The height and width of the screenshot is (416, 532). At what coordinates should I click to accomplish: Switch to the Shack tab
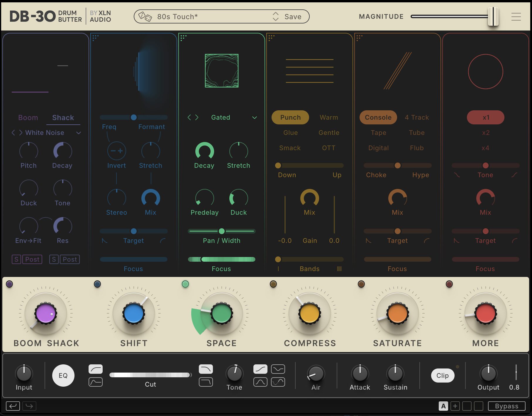(63, 118)
